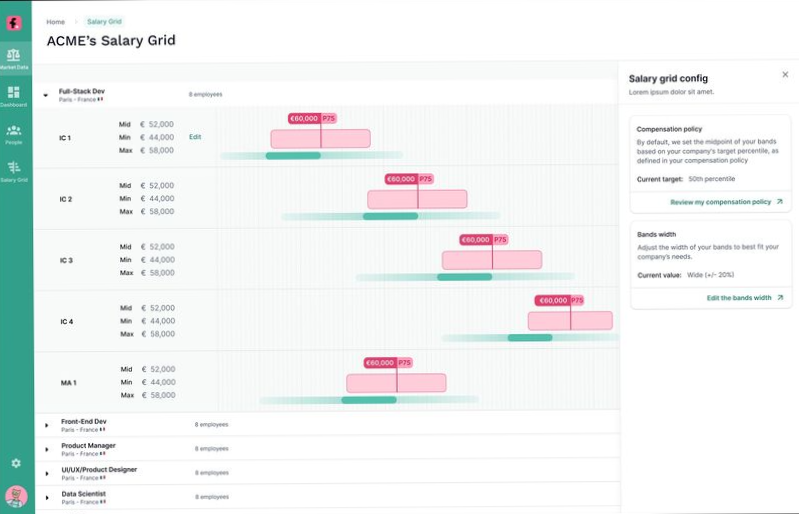Go to Dashboard in the sidebar
Image resolution: width=799 pixels, height=514 pixels.
pyautogui.click(x=14, y=95)
